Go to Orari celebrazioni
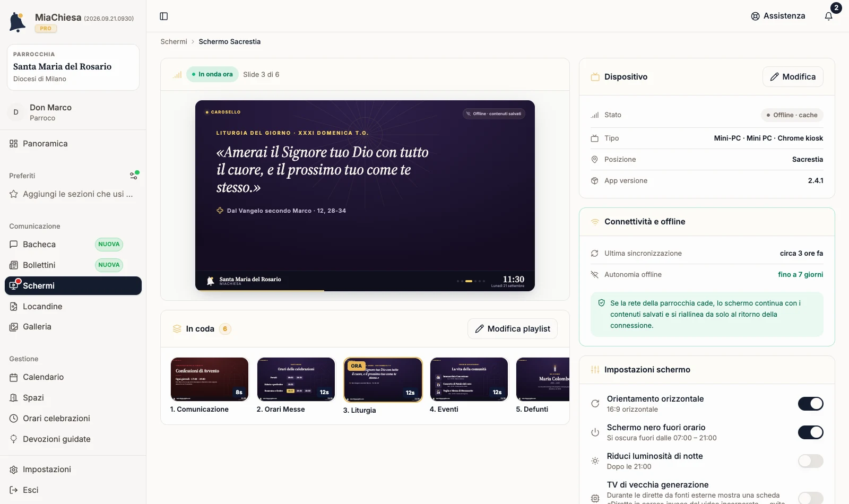849x504 pixels. (x=73, y=419)
